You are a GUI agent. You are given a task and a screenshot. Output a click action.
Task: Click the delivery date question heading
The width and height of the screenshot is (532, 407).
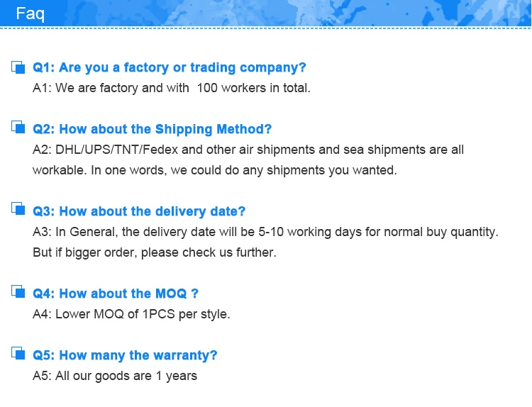139,211
